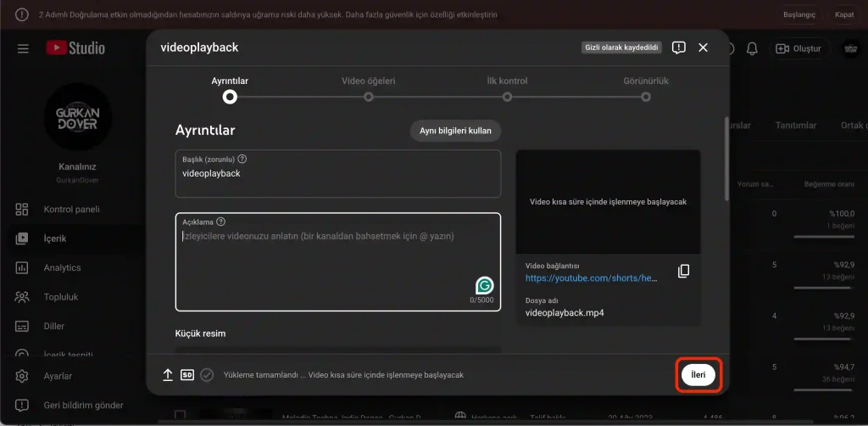Switch to the Tanıtımlar tab behind dialog
868x426 pixels.
tap(795, 126)
